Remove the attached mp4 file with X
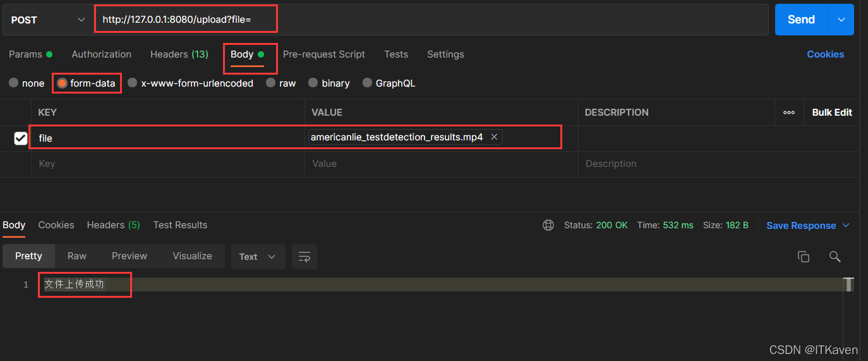Image resolution: width=868 pixels, height=361 pixels. (x=494, y=137)
